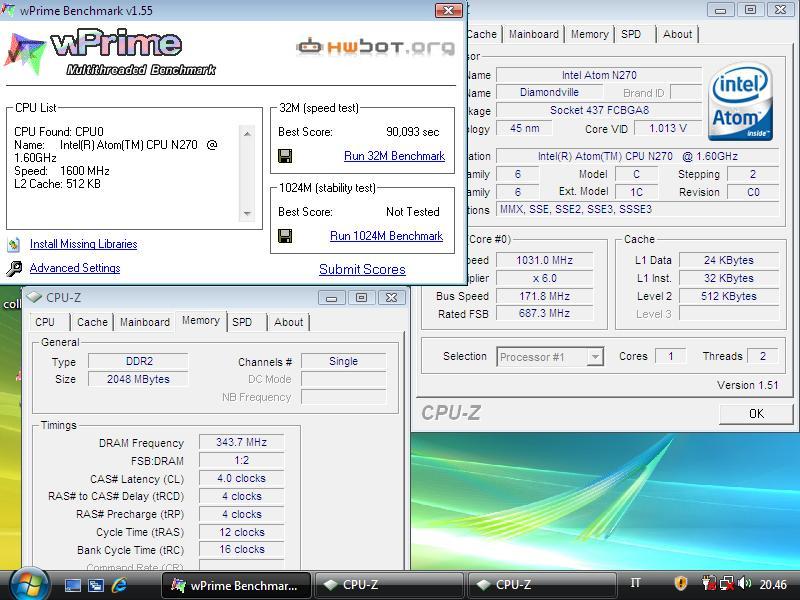Viewport: 800px width, 600px height.
Task: Click the Install Missing Libraries icon
Action: (x=14, y=244)
